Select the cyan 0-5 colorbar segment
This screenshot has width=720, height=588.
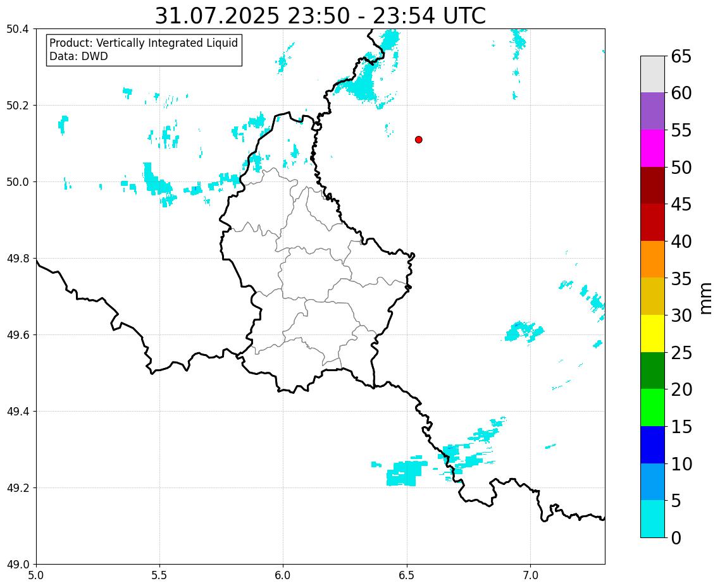pyautogui.click(x=652, y=518)
